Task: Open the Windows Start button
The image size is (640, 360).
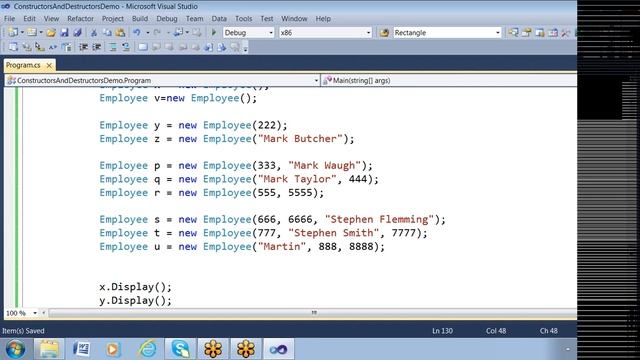Action: (16, 349)
